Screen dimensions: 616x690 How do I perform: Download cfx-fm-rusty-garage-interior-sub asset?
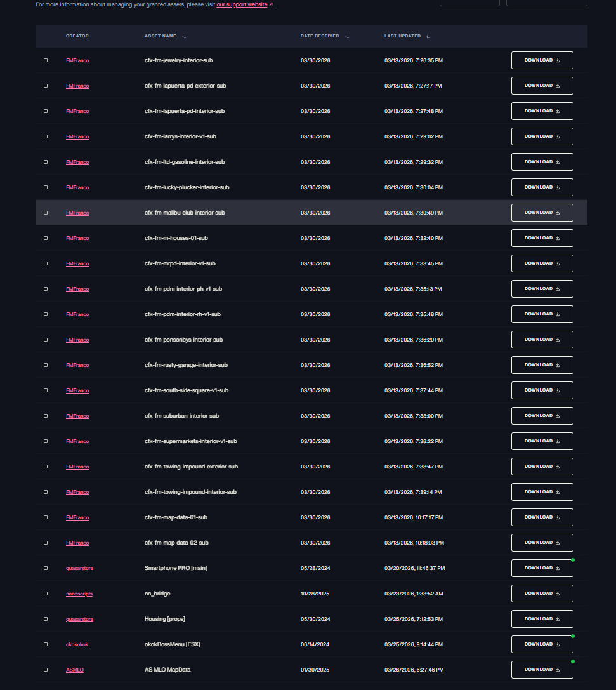[x=542, y=365]
